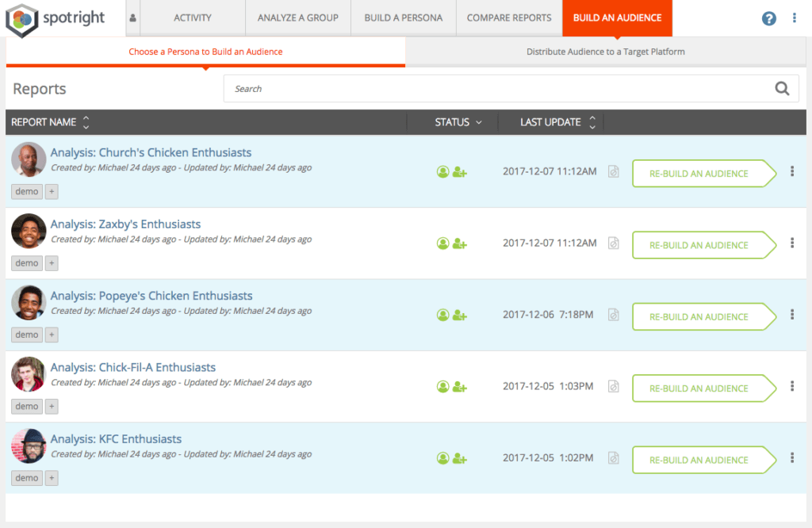The width and height of the screenshot is (812, 528).
Task: Click demo tag on Church's Chicken row
Action: click(x=27, y=192)
